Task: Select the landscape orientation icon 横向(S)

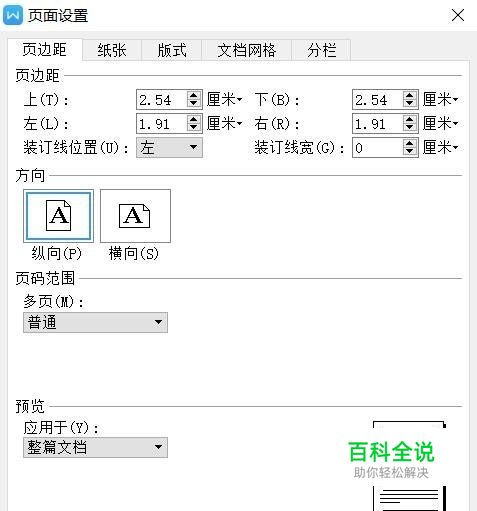Action: point(135,216)
